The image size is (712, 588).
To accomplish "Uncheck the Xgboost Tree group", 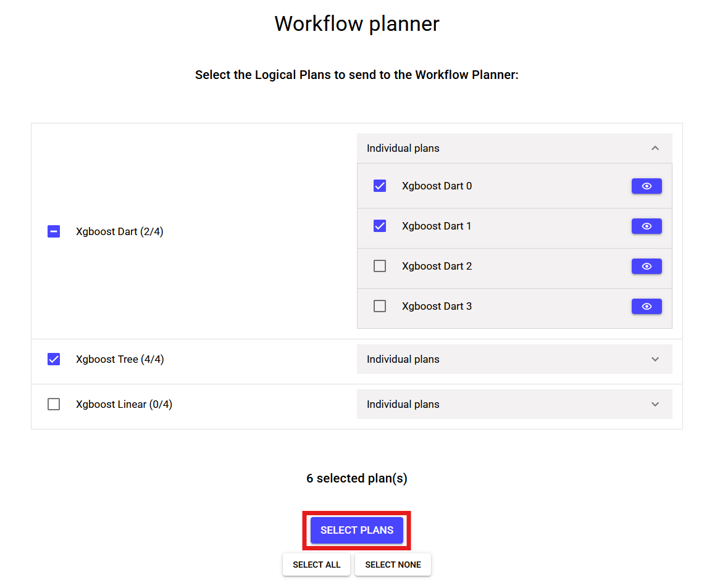I will pyautogui.click(x=54, y=359).
